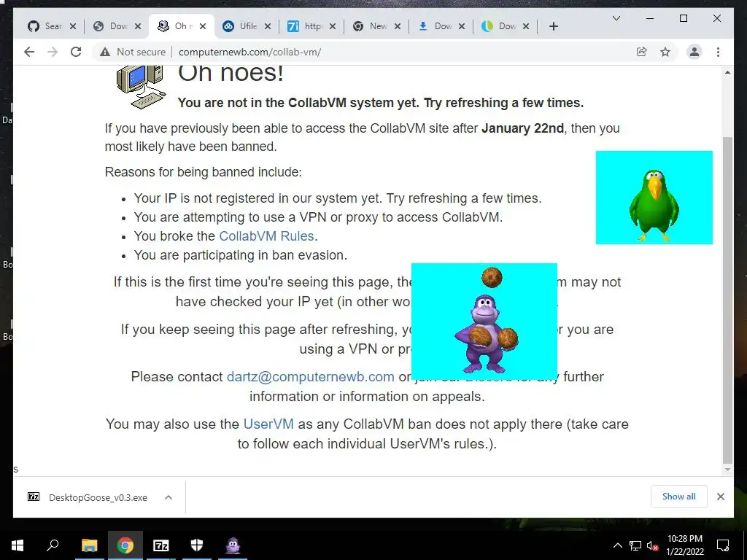Viewport: 747px width, 560px height.
Task: Open the Chrome profile avatar
Action: click(694, 52)
